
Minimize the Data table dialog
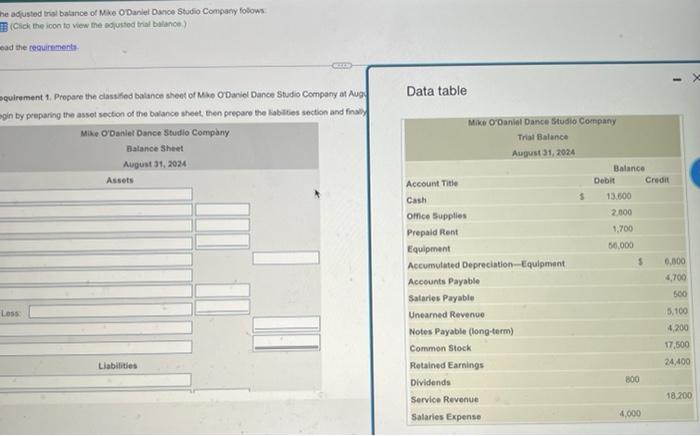(678, 79)
